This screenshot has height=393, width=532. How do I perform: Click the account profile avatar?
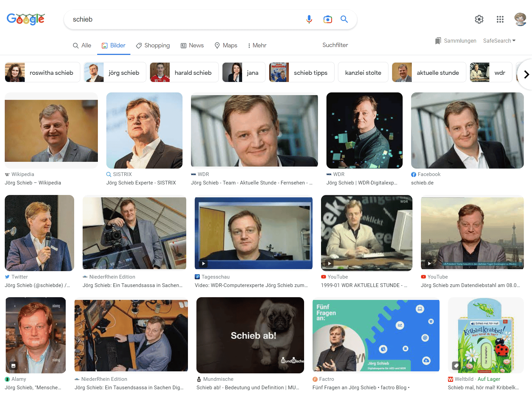point(520,19)
